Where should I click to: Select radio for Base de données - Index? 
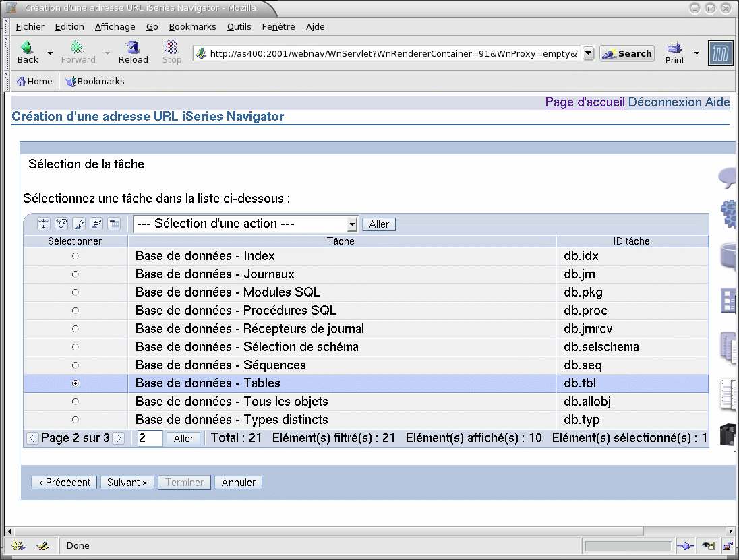click(x=76, y=256)
